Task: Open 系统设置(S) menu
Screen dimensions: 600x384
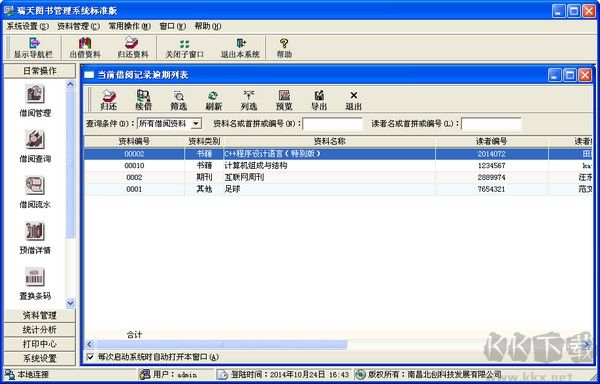Action: click(28, 26)
